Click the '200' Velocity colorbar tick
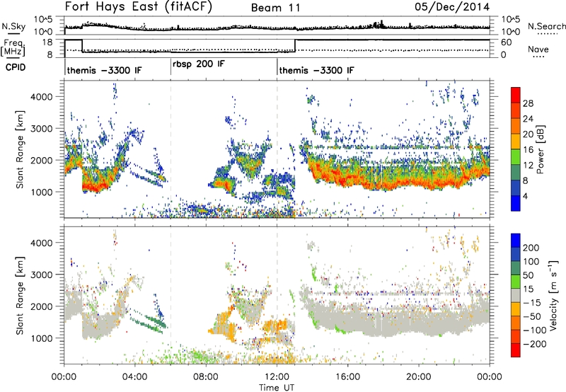The image size is (566, 392). coord(531,248)
